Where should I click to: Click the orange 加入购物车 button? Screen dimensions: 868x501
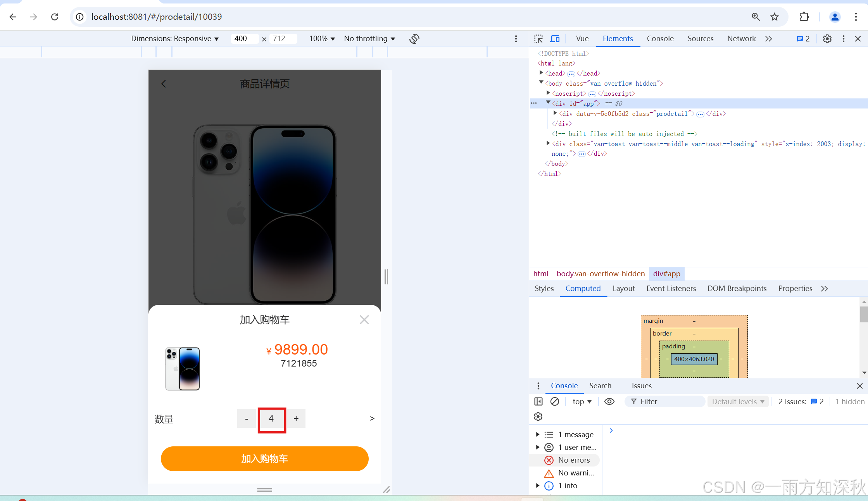tap(264, 459)
